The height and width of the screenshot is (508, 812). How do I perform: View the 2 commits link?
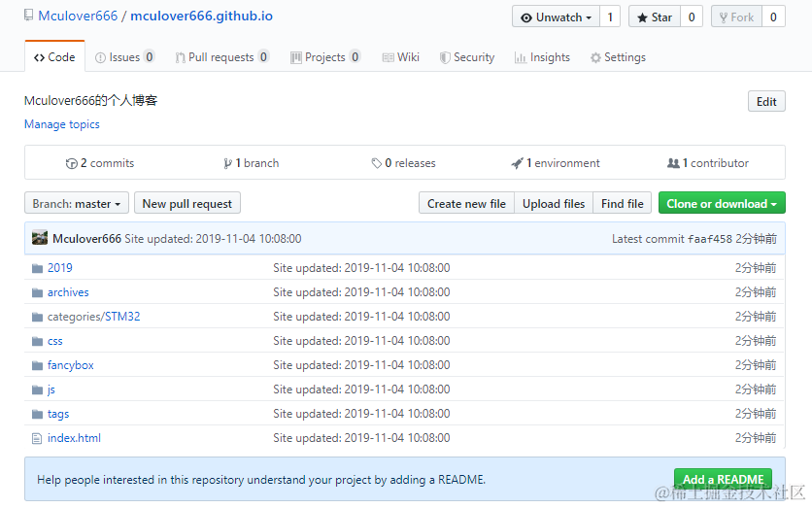[x=100, y=163]
